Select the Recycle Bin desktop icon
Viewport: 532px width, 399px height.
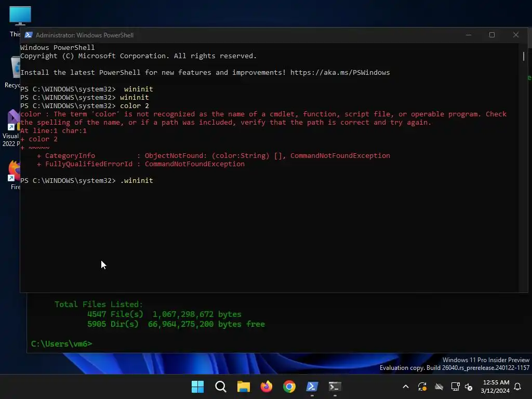pos(13,72)
